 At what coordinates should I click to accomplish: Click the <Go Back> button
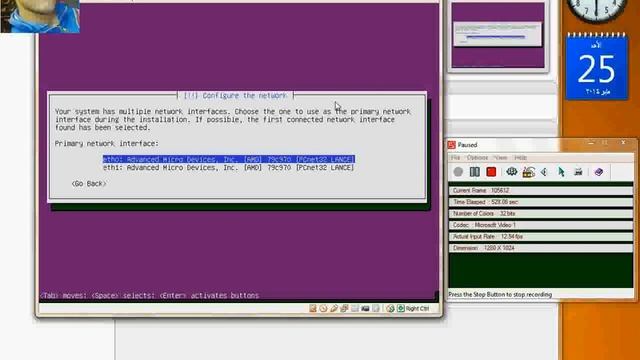tap(89, 184)
